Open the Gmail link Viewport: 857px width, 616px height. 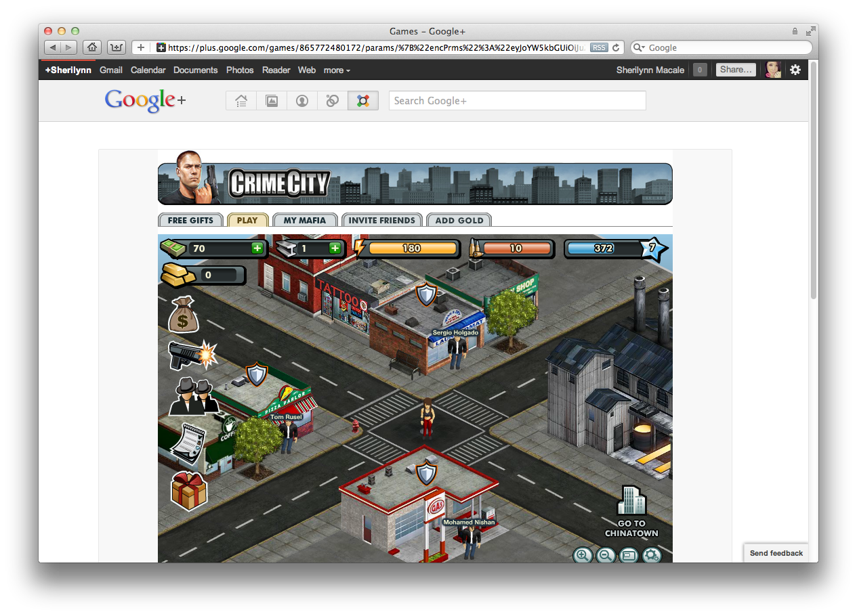click(x=111, y=70)
